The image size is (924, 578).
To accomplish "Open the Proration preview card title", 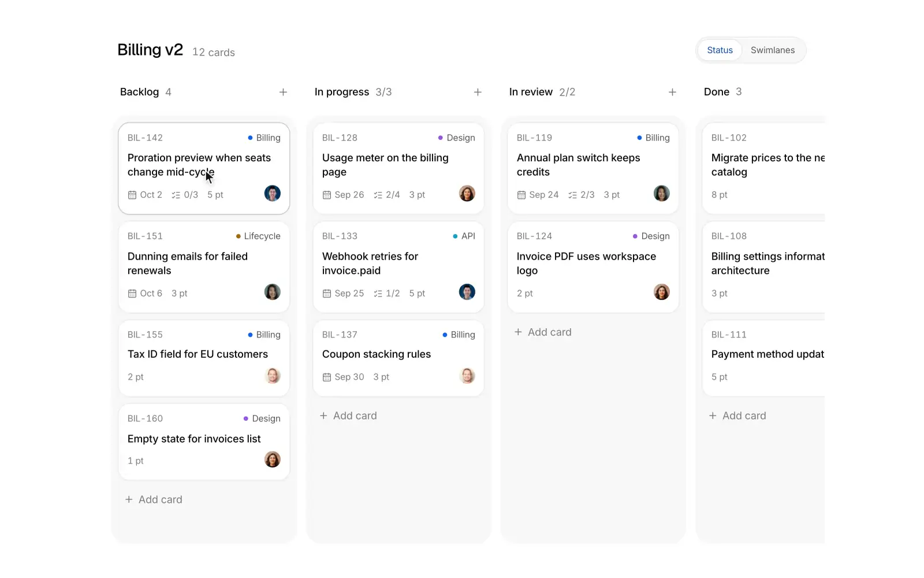I will click(199, 165).
